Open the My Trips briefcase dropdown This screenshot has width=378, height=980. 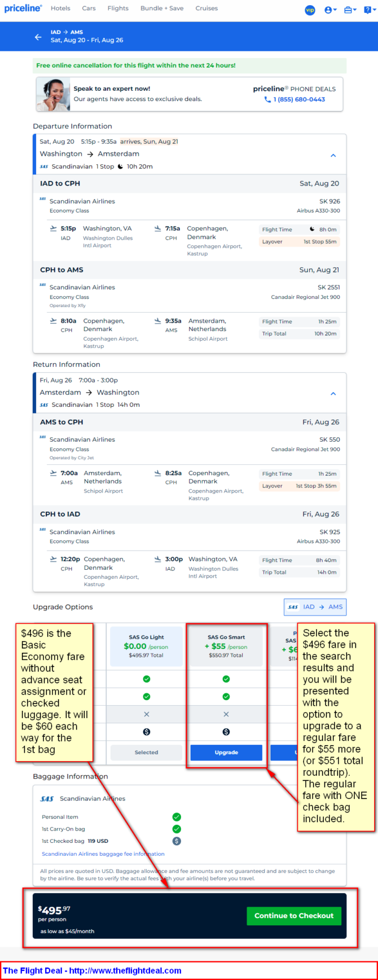[350, 10]
